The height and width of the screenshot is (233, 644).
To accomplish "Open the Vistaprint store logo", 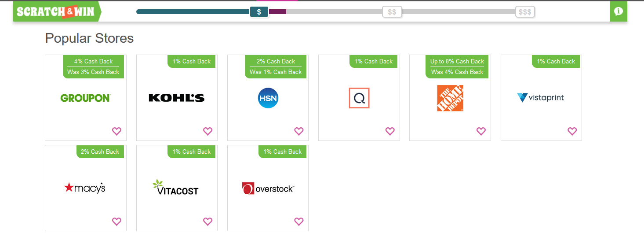I will (541, 98).
